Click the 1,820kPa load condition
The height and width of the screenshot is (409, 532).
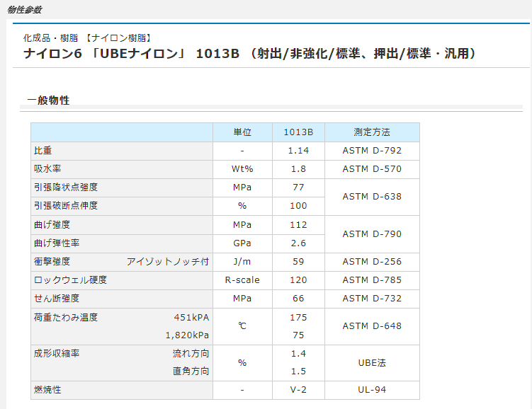tap(187, 335)
